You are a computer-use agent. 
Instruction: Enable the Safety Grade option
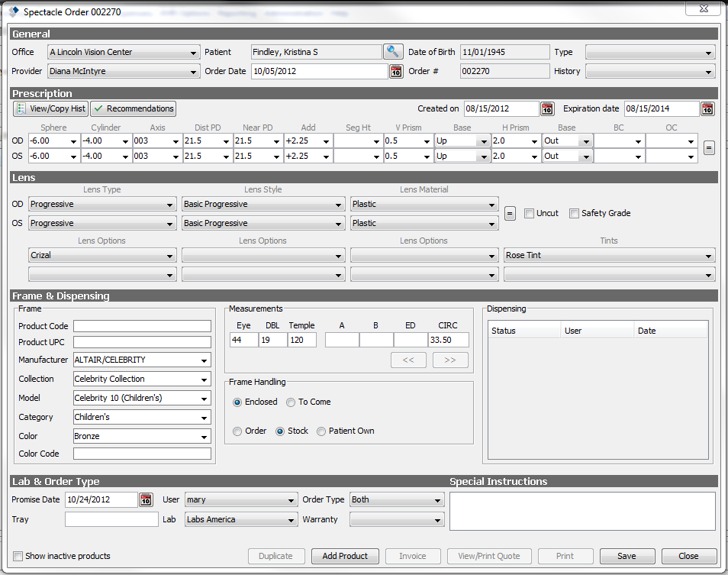pos(574,213)
